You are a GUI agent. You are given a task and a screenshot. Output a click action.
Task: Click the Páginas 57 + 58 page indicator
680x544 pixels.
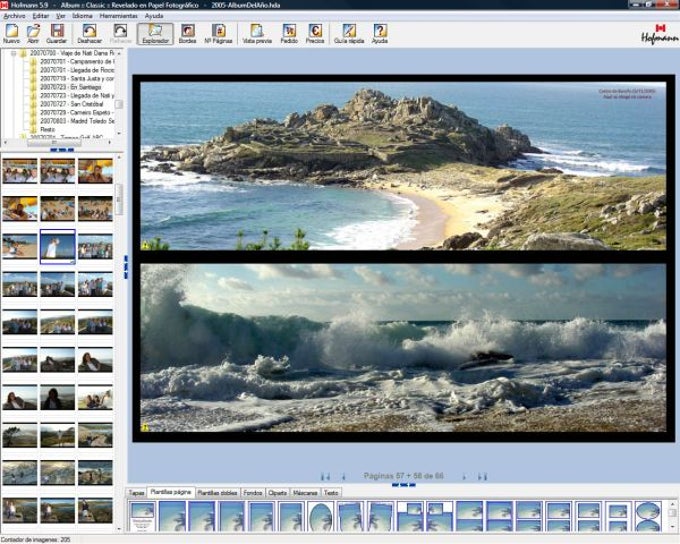(x=403, y=476)
